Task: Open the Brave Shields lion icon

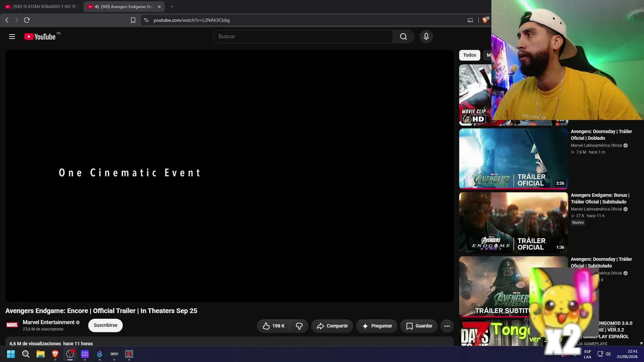Action: 485,20
